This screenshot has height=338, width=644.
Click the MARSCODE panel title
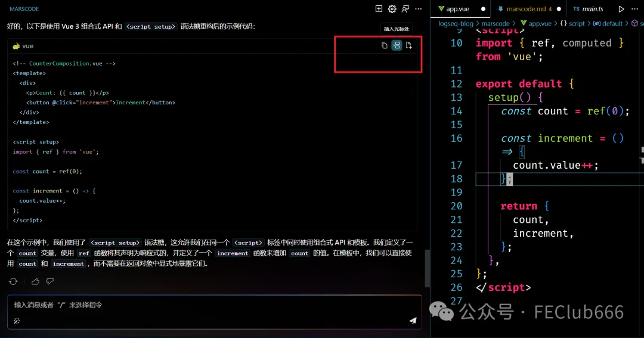pos(24,8)
